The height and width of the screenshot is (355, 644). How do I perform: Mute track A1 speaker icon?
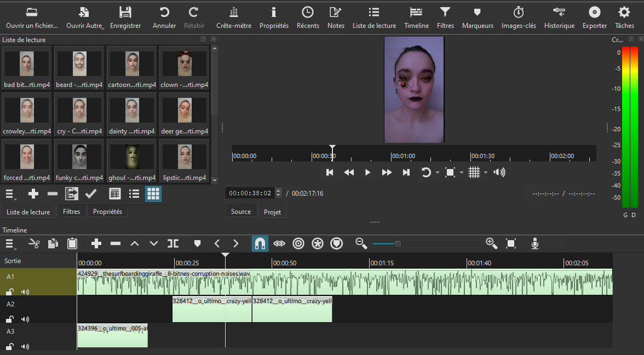coord(25,292)
